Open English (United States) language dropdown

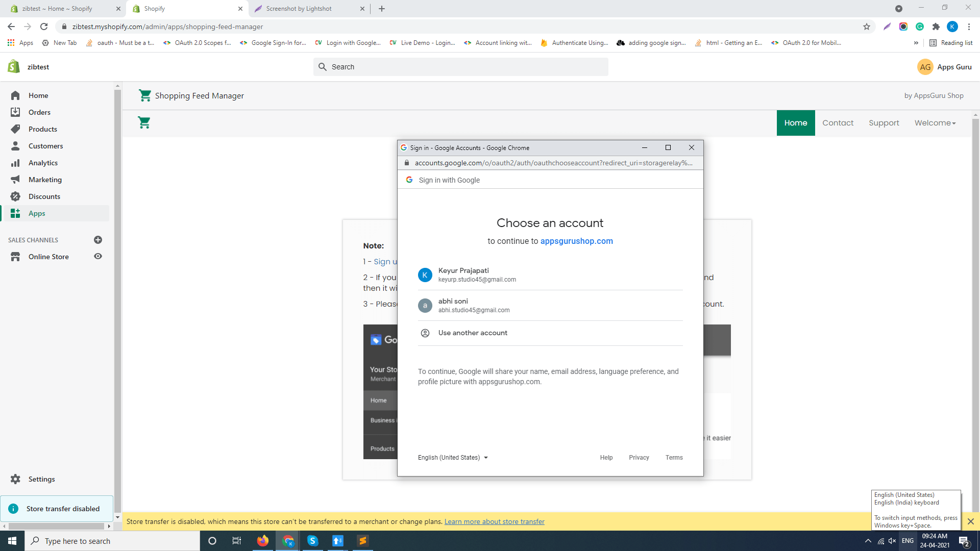[x=453, y=458]
